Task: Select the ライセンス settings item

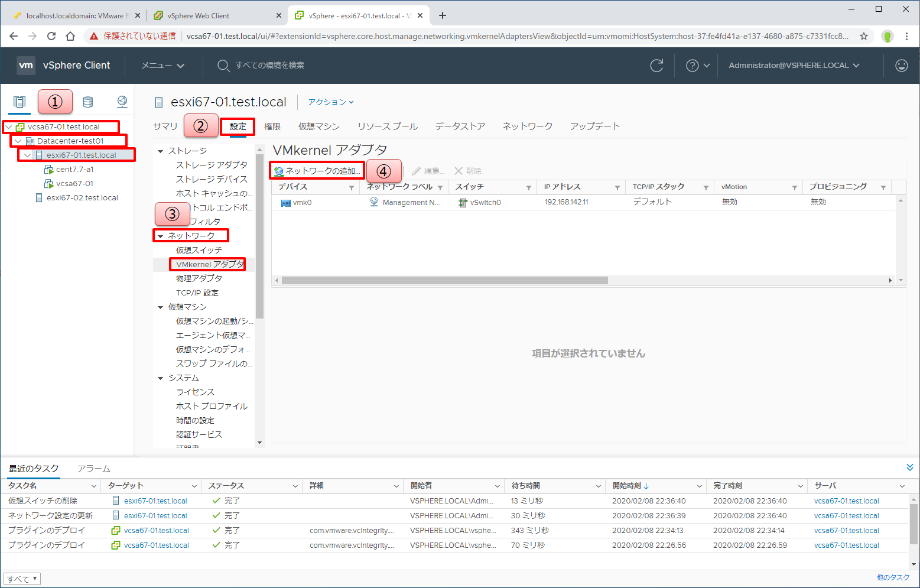Action: click(196, 392)
